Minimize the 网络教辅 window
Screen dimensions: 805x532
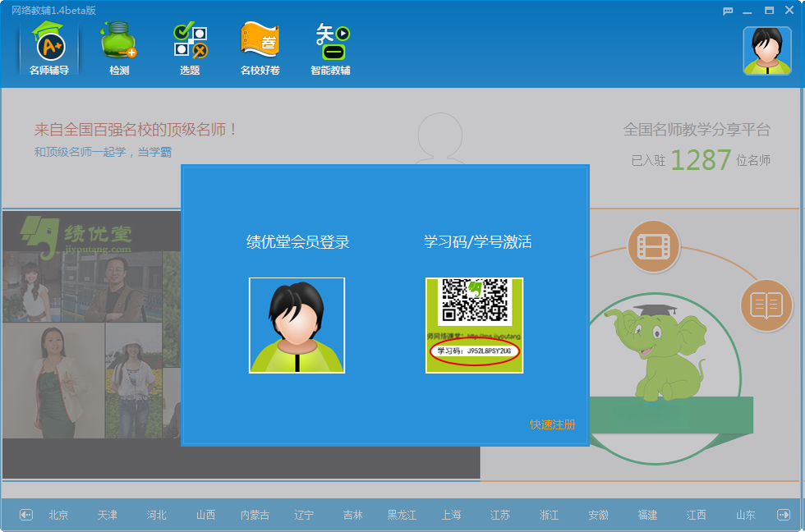(747, 11)
